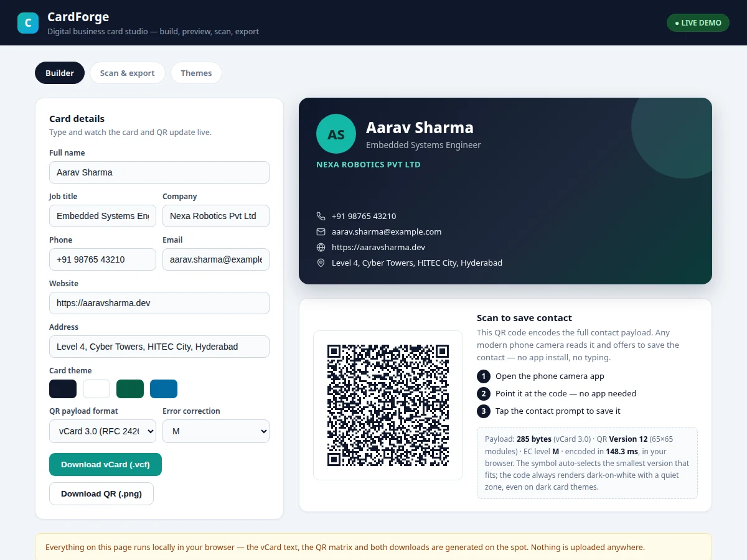
Task: Click the payload 285 bytes info box
Action: tap(587, 463)
